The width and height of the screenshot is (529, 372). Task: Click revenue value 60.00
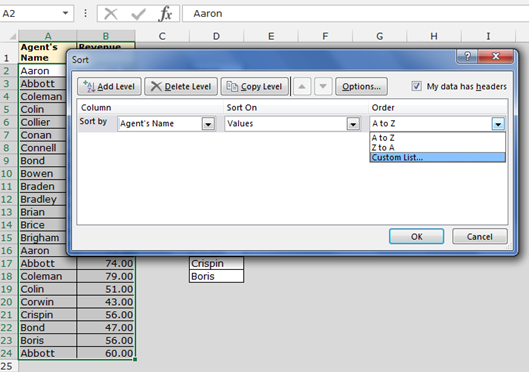click(x=106, y=353)
